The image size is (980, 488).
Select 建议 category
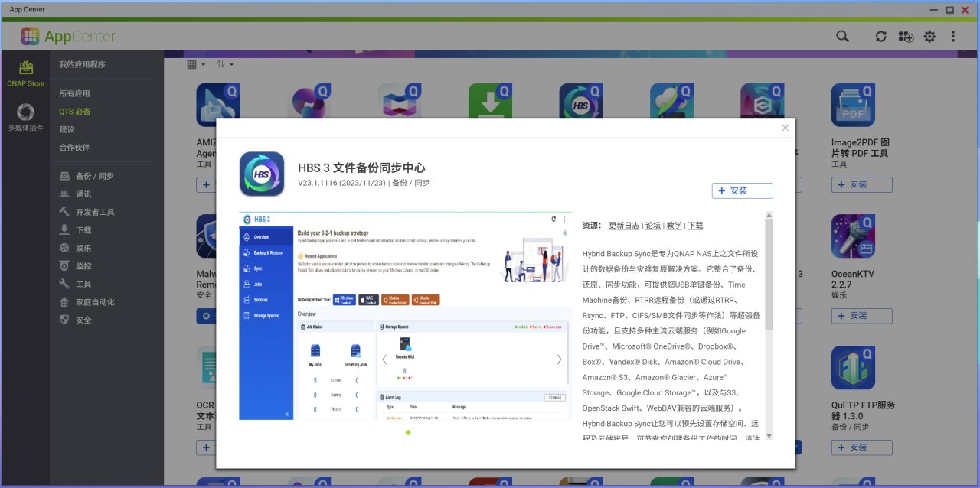point(67,129)
